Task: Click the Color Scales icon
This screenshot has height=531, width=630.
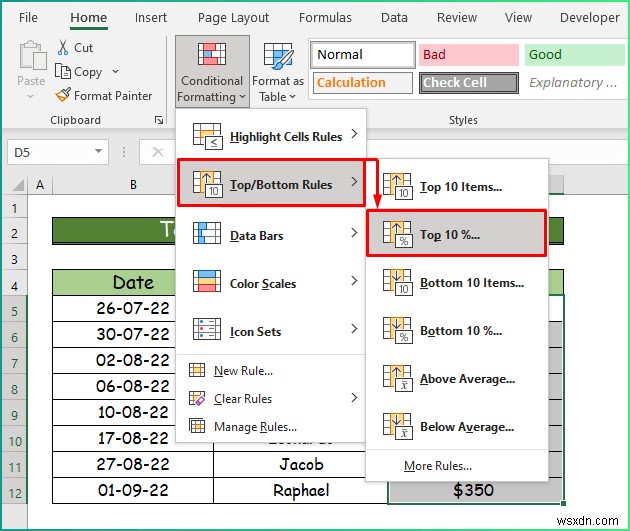Action: click(x=207, y=281)
